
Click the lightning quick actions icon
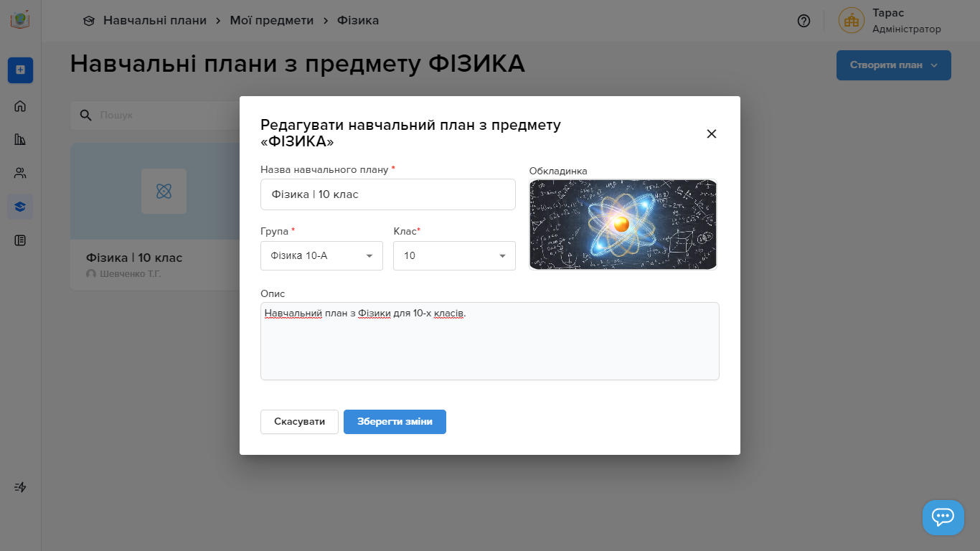coord(20,487)
